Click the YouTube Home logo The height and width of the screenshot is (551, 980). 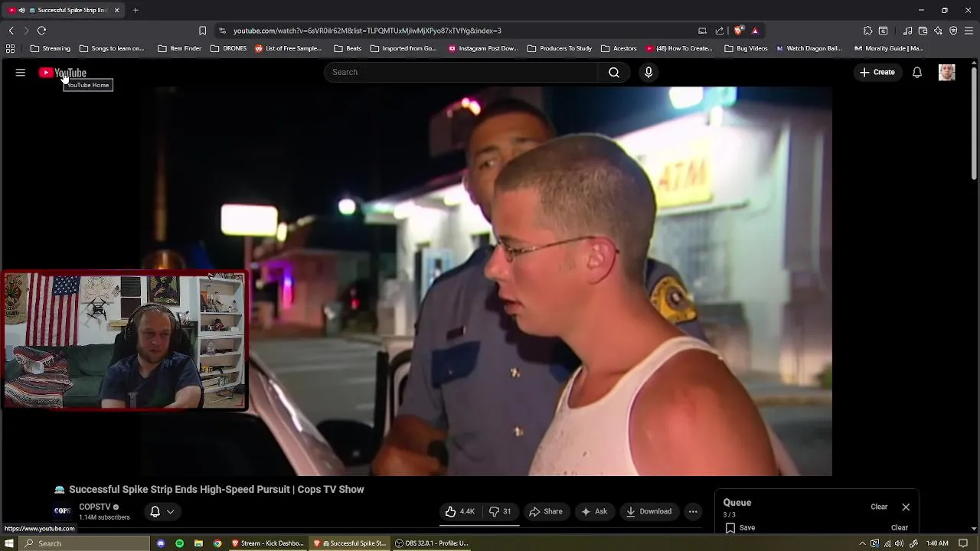tap(63, 73)
